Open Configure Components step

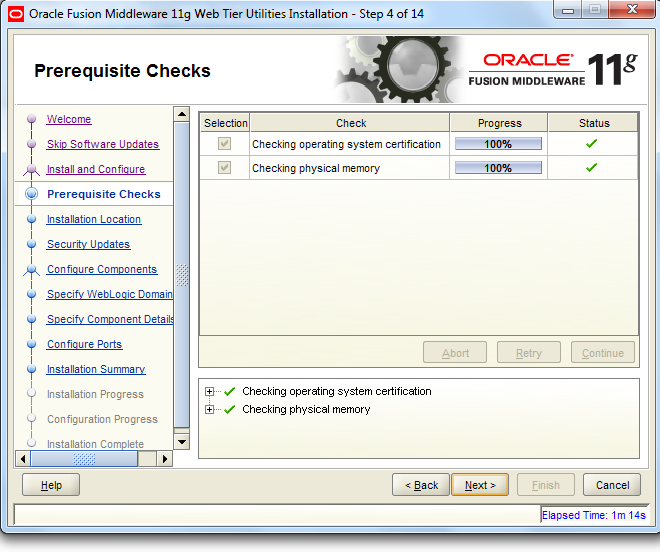pyautogui.click(x=102, y=269)
